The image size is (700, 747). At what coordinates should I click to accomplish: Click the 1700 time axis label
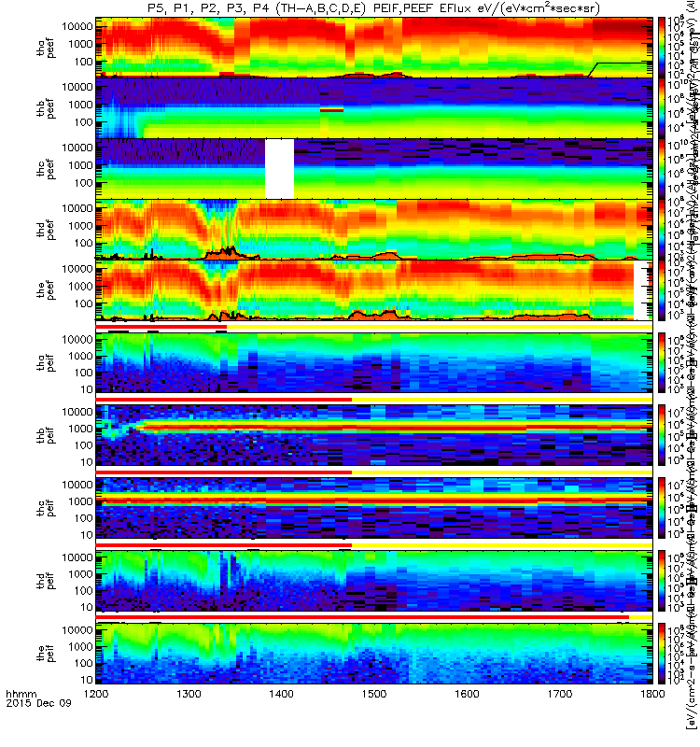click(x=559, y=694)
